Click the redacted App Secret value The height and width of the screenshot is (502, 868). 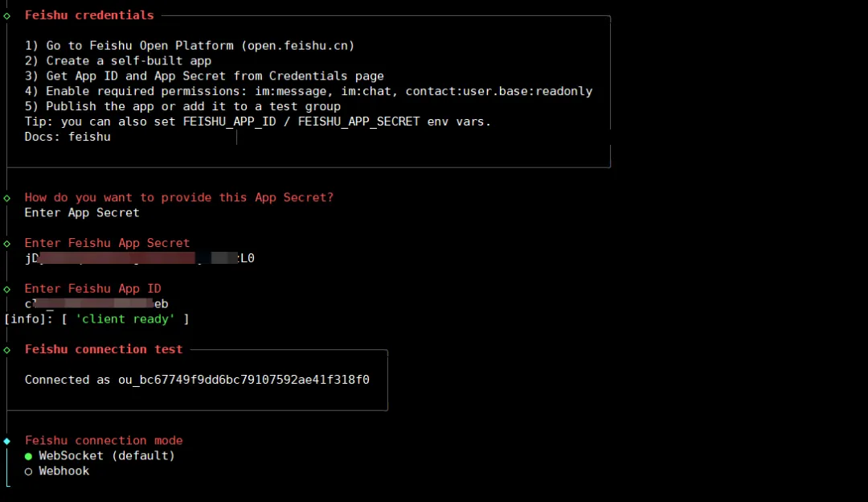point(140,258)
